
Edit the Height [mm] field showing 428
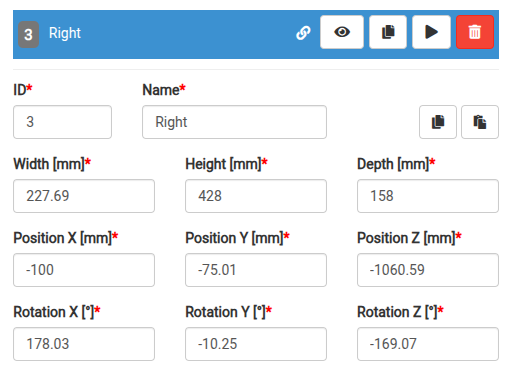click(256, 196)
